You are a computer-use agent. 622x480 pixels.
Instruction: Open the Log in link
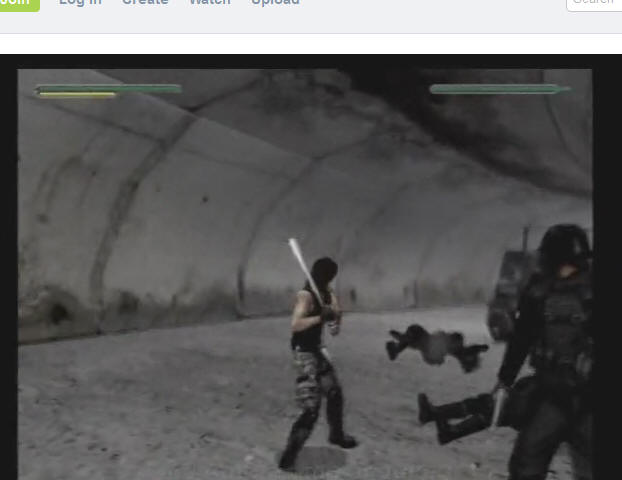[80, 2]
